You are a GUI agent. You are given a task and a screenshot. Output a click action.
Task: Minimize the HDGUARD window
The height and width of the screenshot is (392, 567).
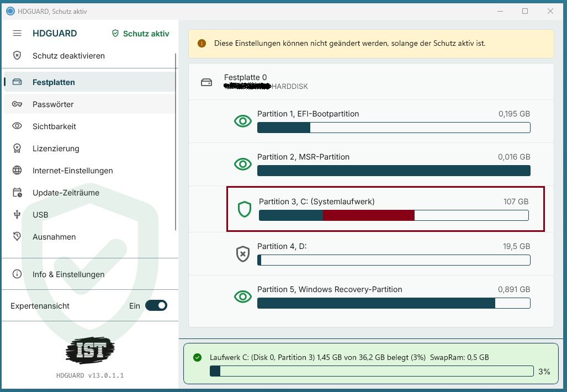500,11
